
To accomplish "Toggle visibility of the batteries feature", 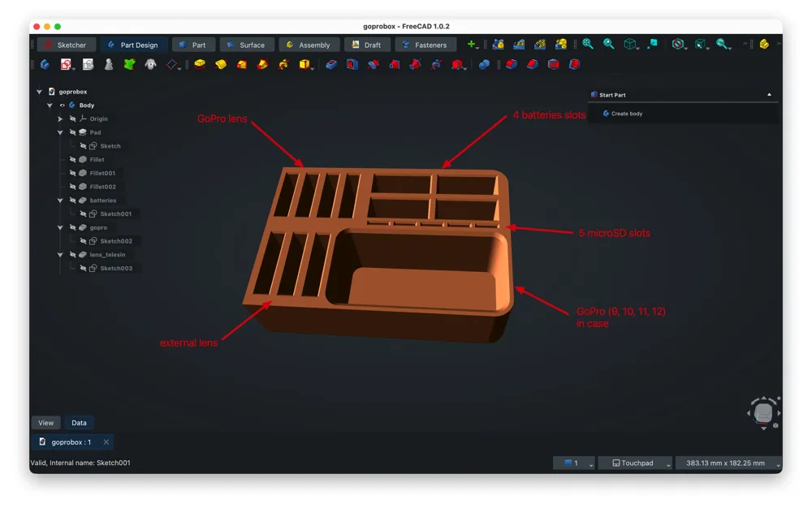I will point(72,200).
